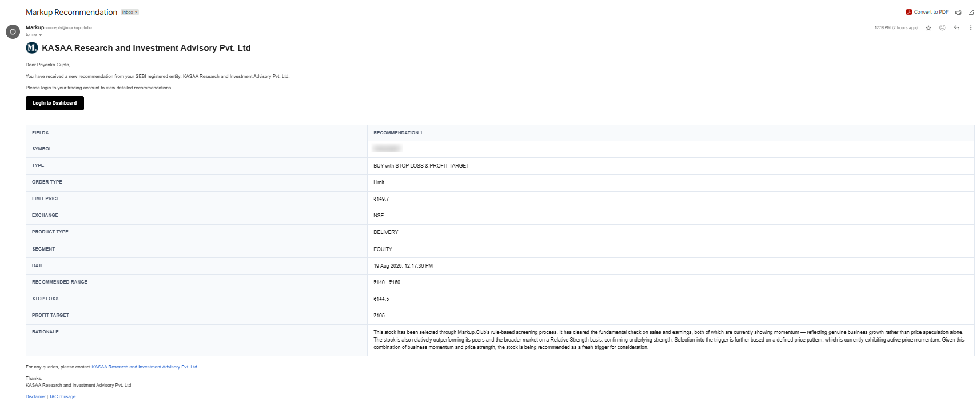The width and height of the screenshot is (980, 409).
Task: Click the 12:18 PM timestamp
Action: tap(896, 27)
